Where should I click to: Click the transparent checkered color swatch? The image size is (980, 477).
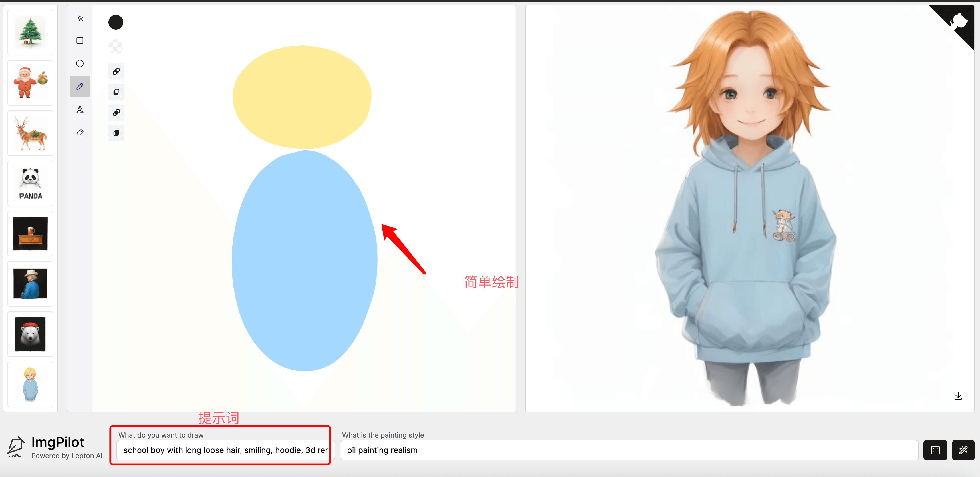(x=116, y=47)
